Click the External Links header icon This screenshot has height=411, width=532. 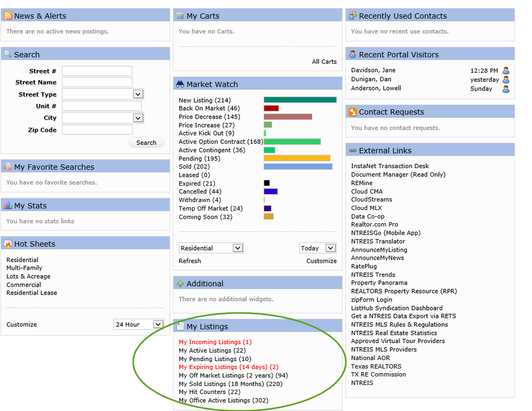[352, 150]
